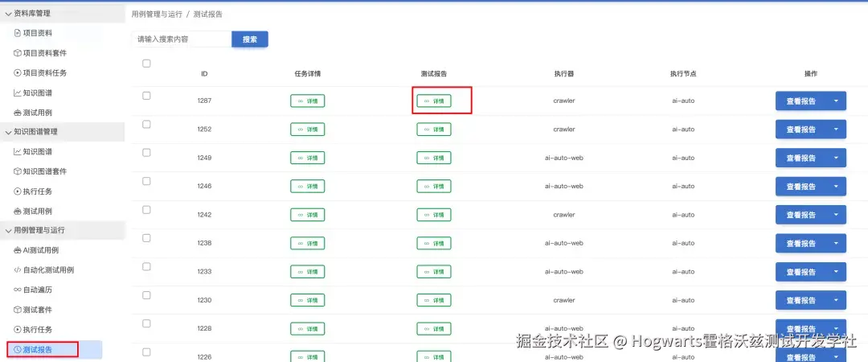Image resolution: width=868 pixels, height=362 pixels.
Task: Open 项目资料任务 sidebar entry
Action: point(40,72)
